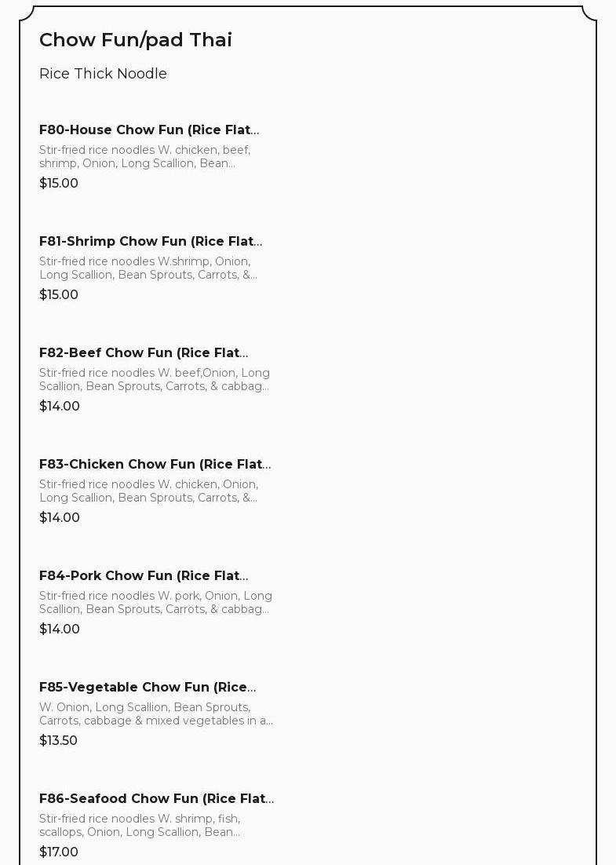Click the $17.00 Seafood Chow Fun price

tap(59, 852)
